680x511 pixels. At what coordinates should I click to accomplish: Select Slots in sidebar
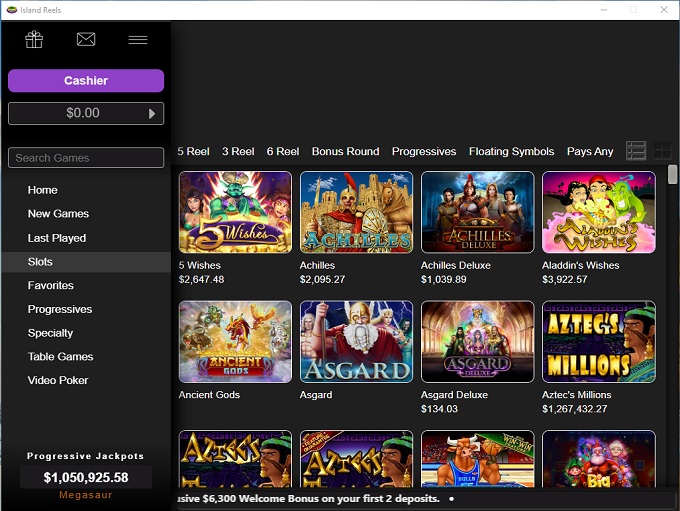pos(86,262)
